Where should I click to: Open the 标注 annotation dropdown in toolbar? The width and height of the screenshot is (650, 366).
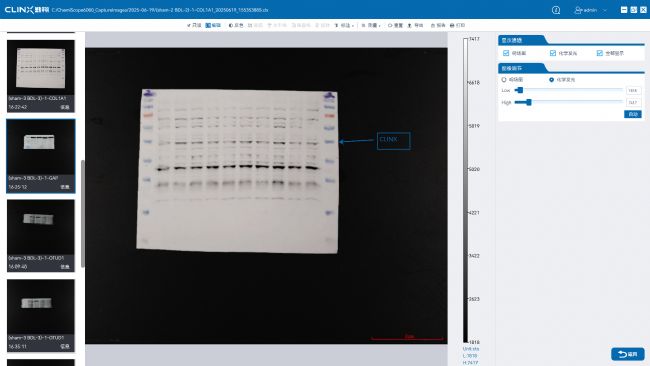(x=344, y=25)
